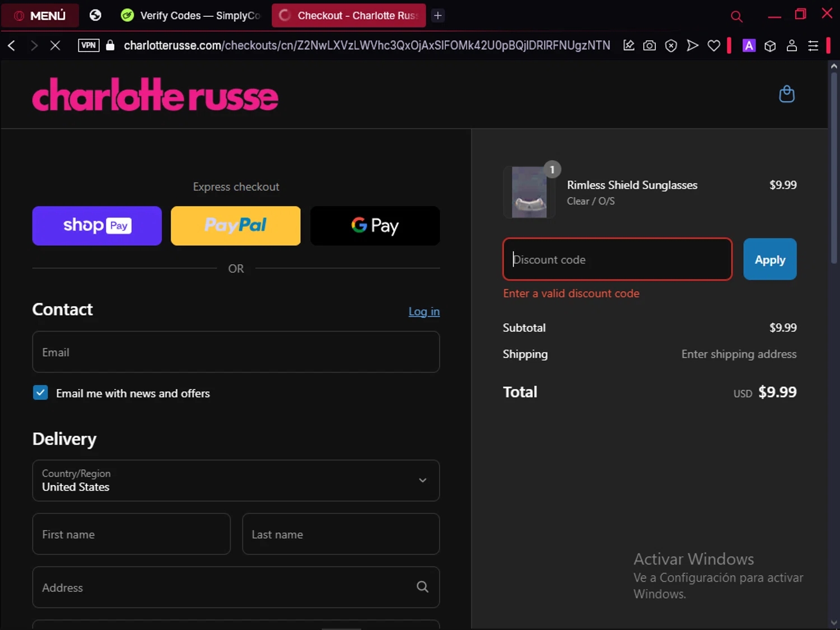Go back to the previous page
Screen dimensions: 840x630
point(12,45)
